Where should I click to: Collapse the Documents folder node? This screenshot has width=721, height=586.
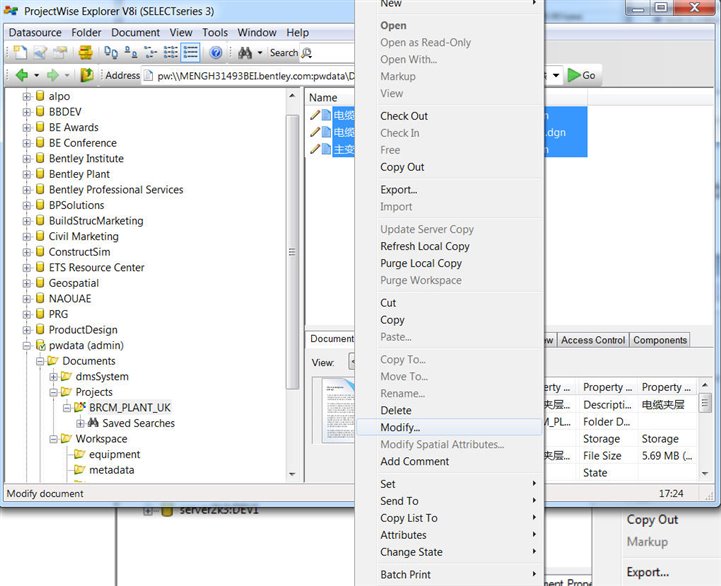click(x=40, y=361)
